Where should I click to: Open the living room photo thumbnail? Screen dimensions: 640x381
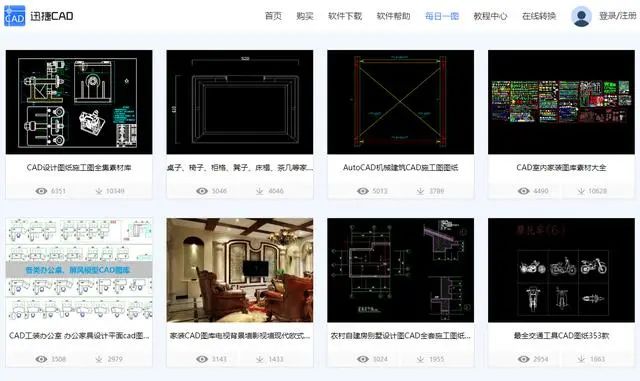pyautogui.click(x=240, y=270)
